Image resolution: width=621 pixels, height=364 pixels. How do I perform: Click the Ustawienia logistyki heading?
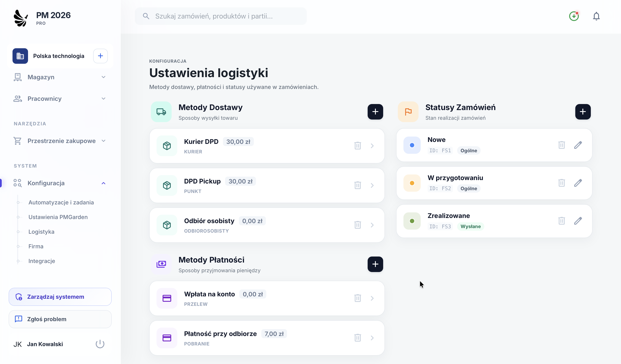(x=209, y=73)
